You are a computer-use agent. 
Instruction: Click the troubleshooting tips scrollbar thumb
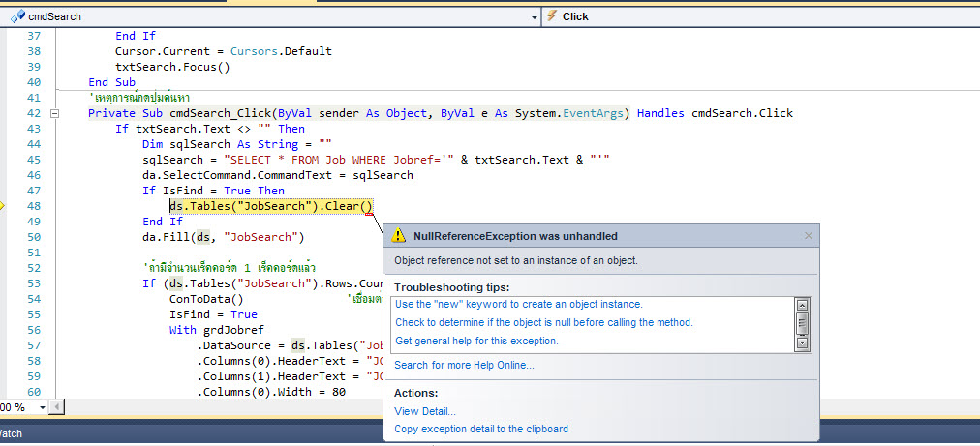803,323
